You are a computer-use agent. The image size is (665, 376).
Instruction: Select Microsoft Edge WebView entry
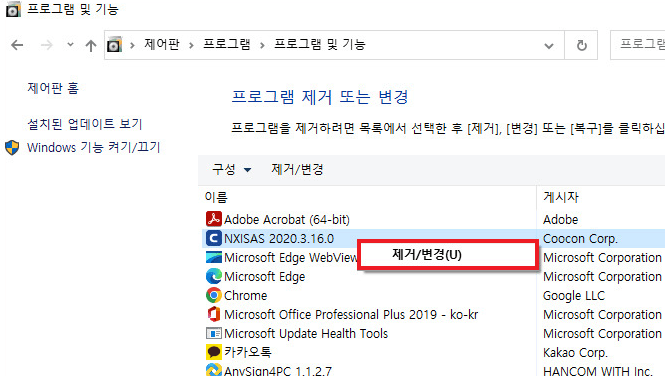[291, 257]
